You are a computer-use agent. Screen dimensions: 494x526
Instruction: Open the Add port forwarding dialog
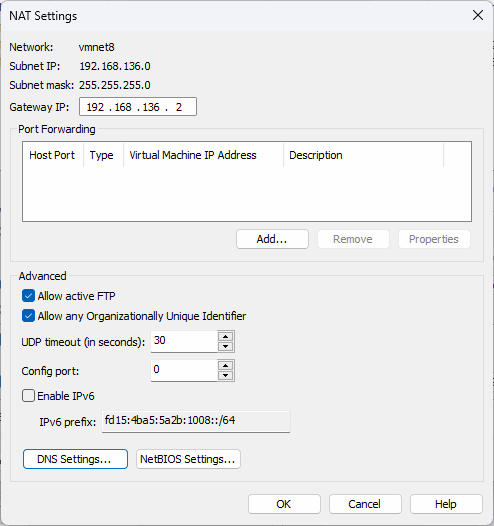(272, 239)
